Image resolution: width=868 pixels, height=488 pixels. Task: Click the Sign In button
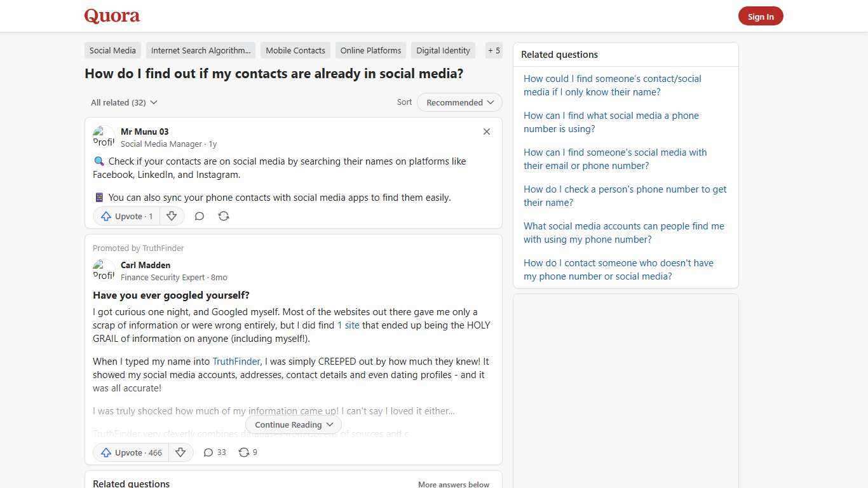click(x=761, y=16)
